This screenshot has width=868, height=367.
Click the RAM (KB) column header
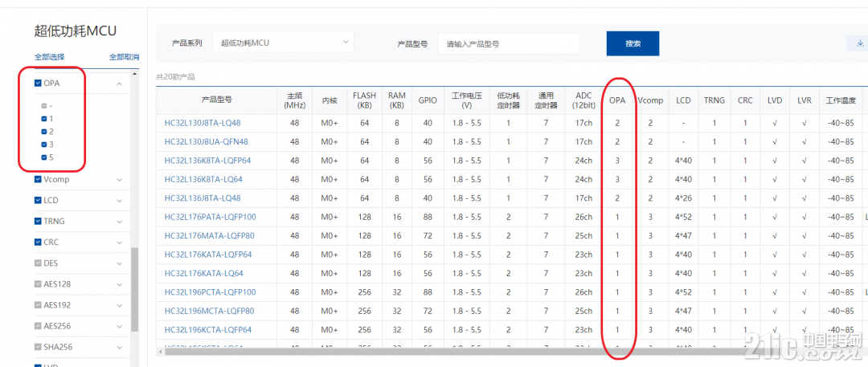396,100
